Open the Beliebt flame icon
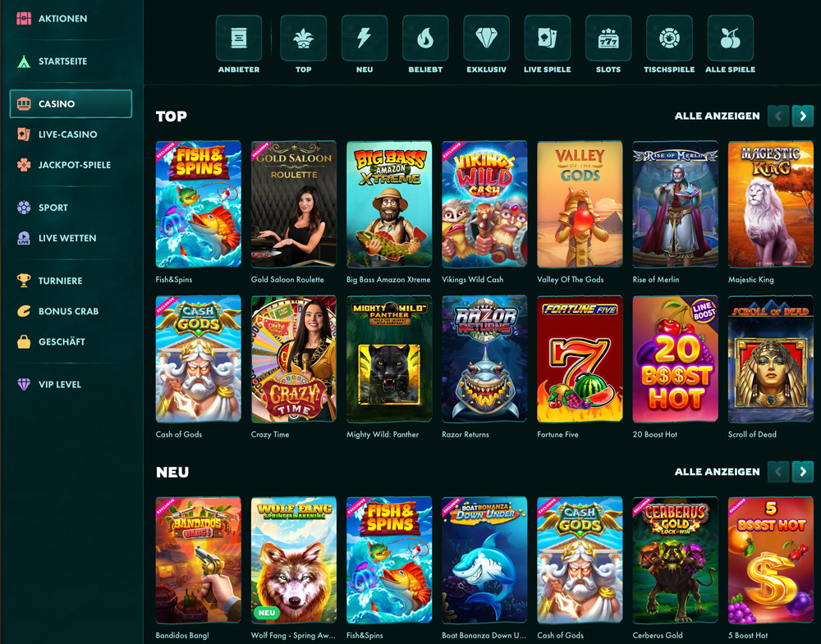821x644 pixels. (425, 39)
